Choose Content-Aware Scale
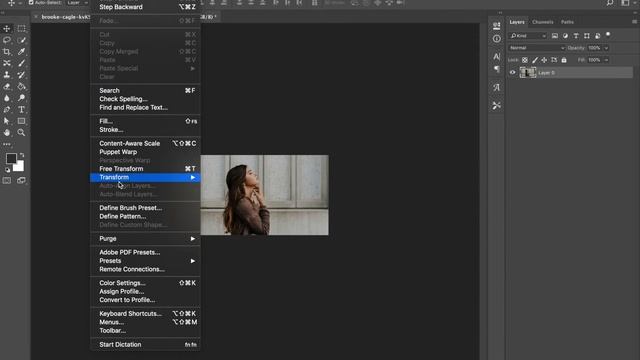The width and height of the screenshot is (640, 360). 145,143
